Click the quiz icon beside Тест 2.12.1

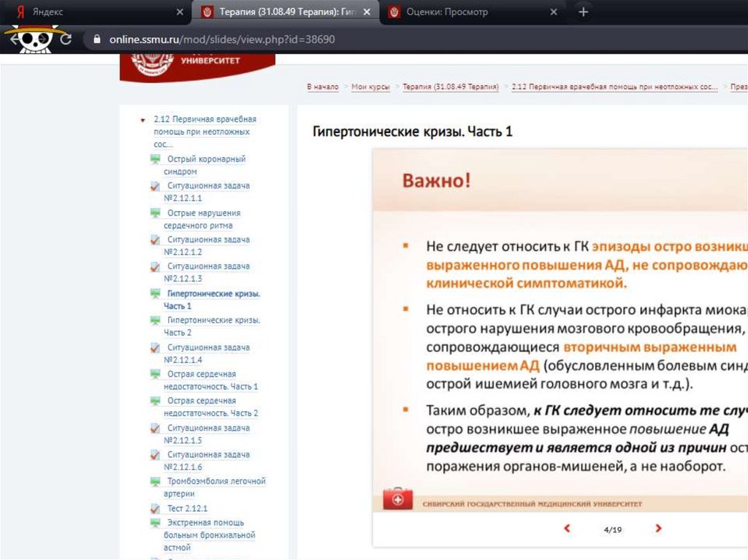click(155, 508)
